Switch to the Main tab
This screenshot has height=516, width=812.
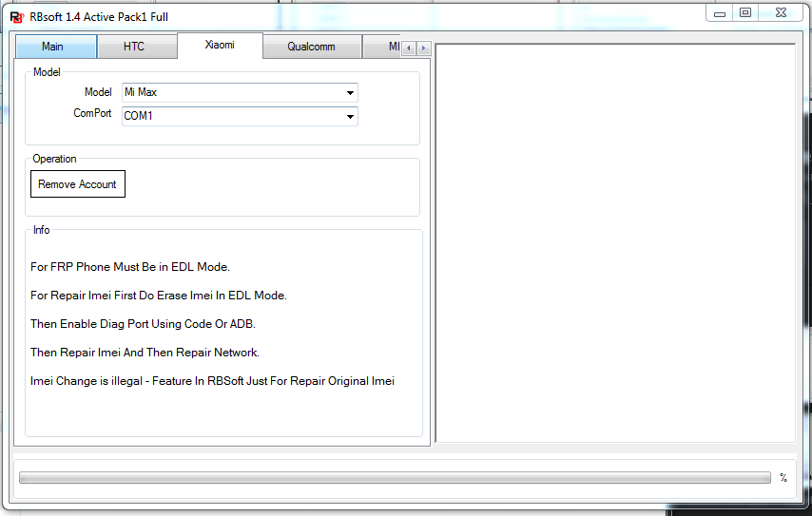click(56, 47)
